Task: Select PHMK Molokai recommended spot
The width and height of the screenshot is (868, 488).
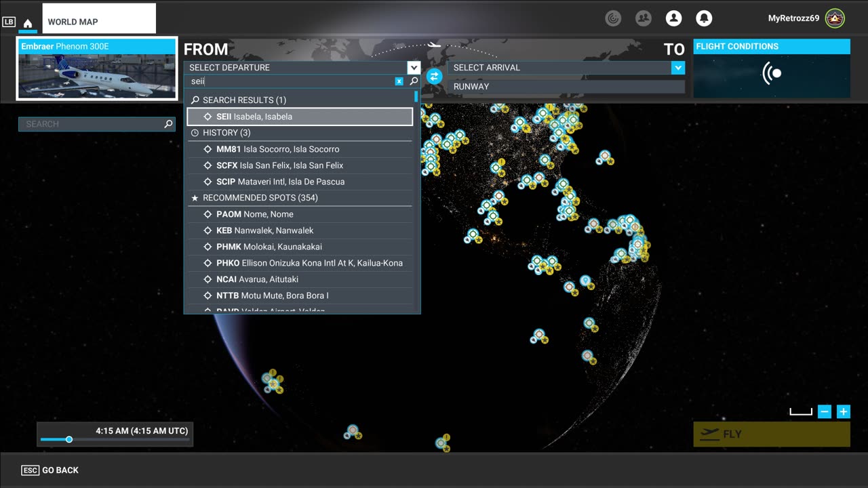Action: 300,247
